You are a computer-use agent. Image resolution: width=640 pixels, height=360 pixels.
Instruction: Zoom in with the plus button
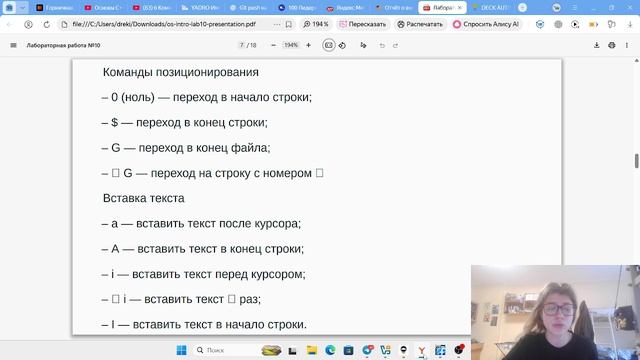pos(309,45)
